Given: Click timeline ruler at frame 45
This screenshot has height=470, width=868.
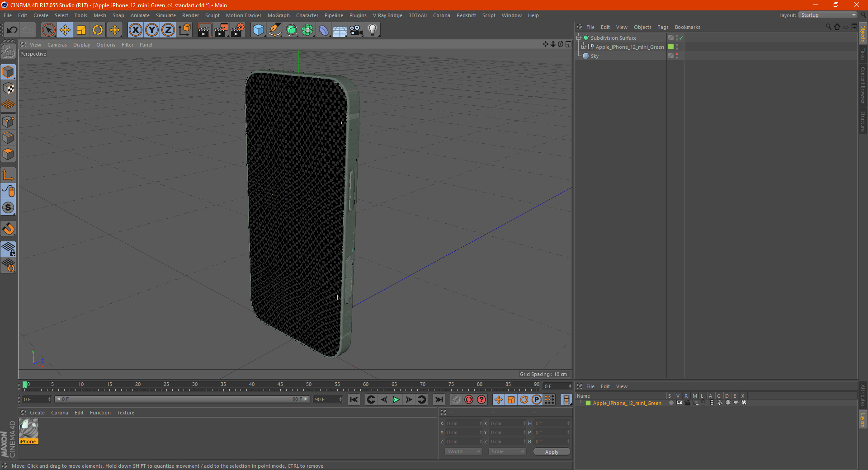Looking at the screenshot, I should point(280,385).
